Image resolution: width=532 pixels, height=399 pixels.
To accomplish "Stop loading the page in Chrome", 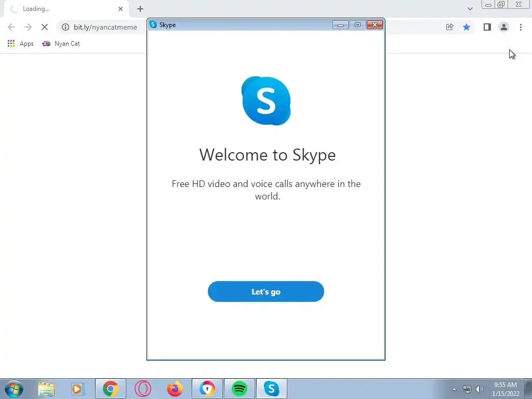I will 45,27.
